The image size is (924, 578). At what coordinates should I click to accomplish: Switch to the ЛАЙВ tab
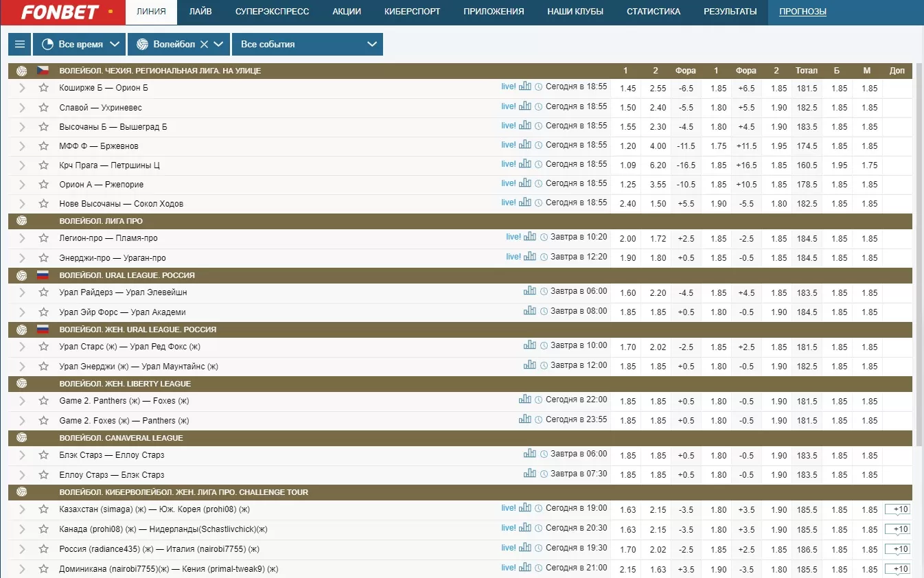[x=200, y=12]
